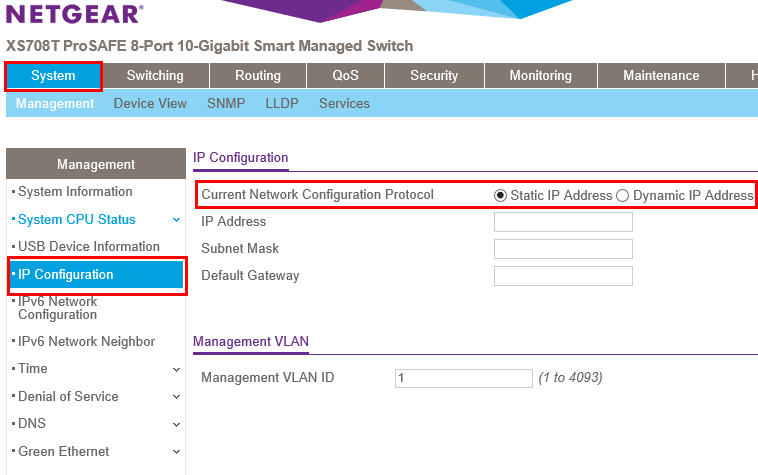Select Static IP Address radio button
Image resolution: width=758 pixels, height=475 pixels.
click(x=501, y=195)
